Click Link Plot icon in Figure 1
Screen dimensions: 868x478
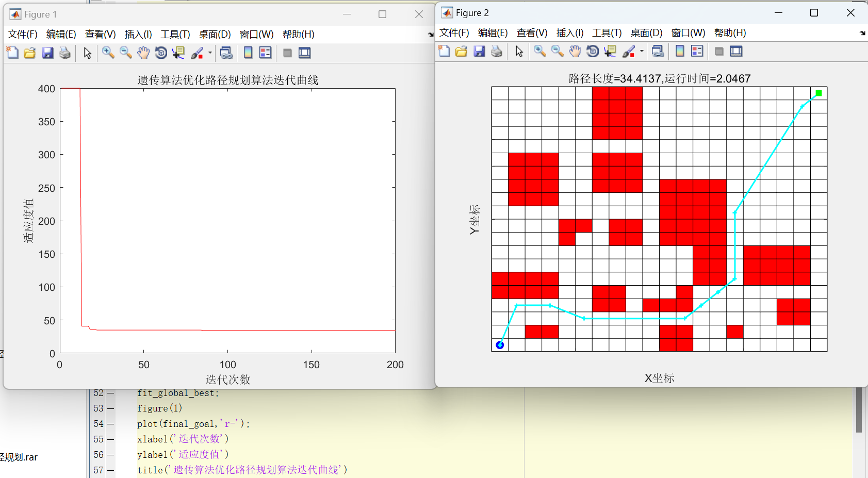click(x=226, y=53)
